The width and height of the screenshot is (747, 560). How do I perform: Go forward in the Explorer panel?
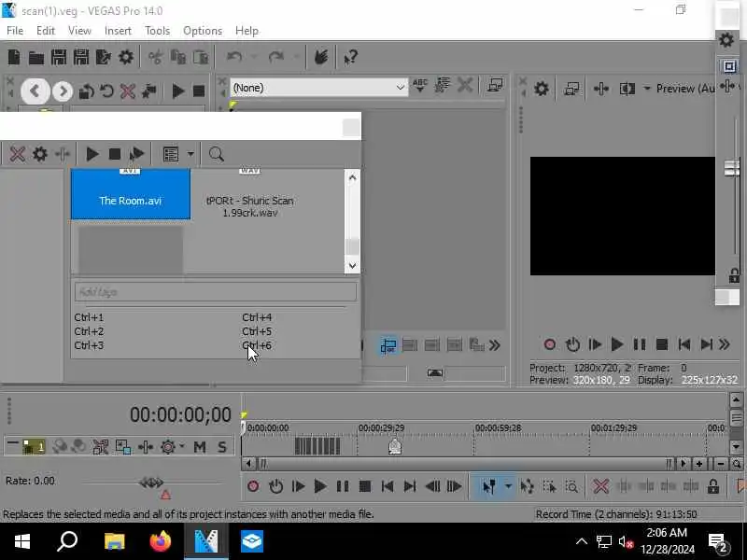63,91
